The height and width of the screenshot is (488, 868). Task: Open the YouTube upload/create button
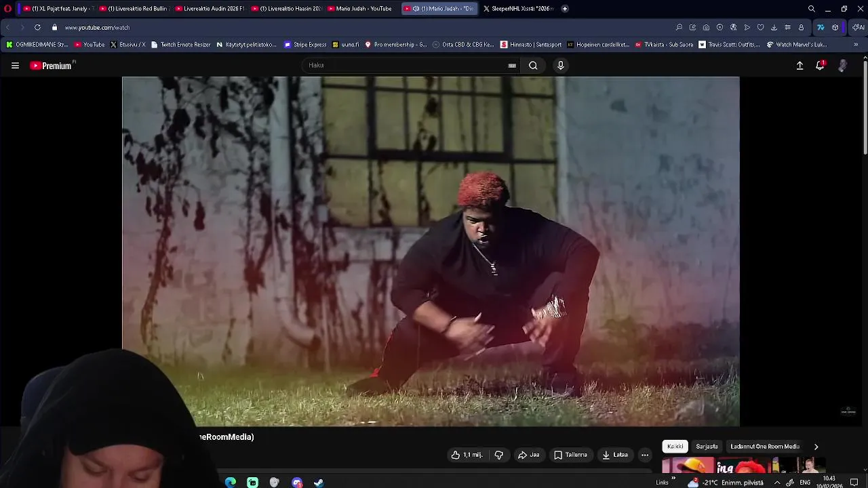800,66
